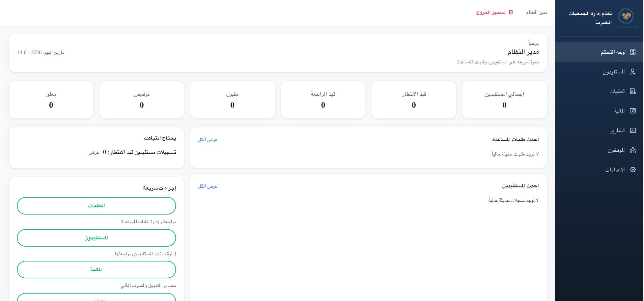The image size is (644, 301).
Task: Open التقارير menu item in sidebar
Action: click(x=617, y=130)
